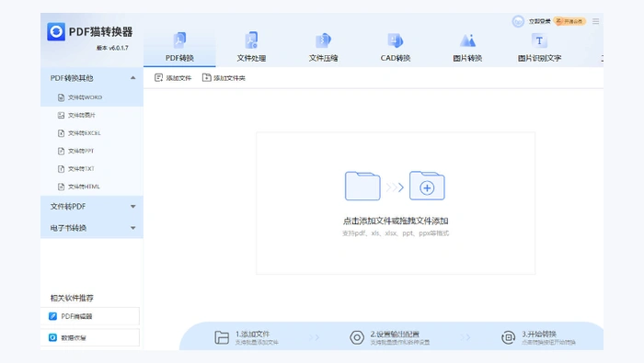Open the PDF转换 tab

(179, 47)
